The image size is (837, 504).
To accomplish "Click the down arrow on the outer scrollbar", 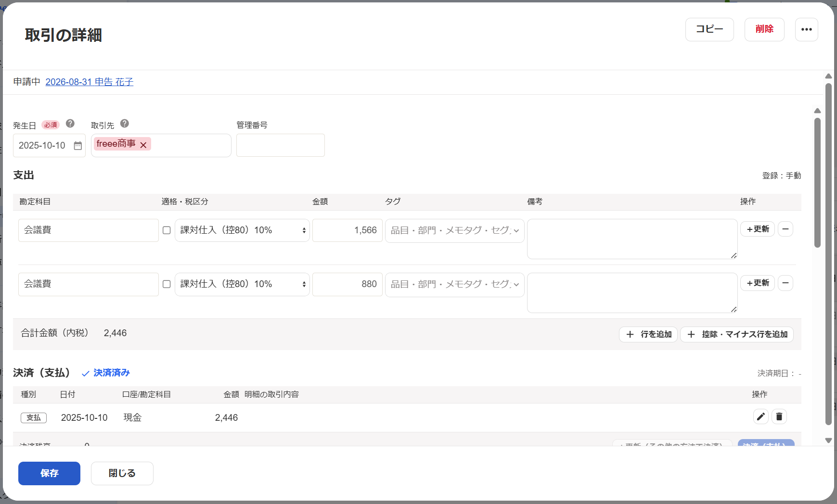I will pyautogui.click(x=828, y=441).
